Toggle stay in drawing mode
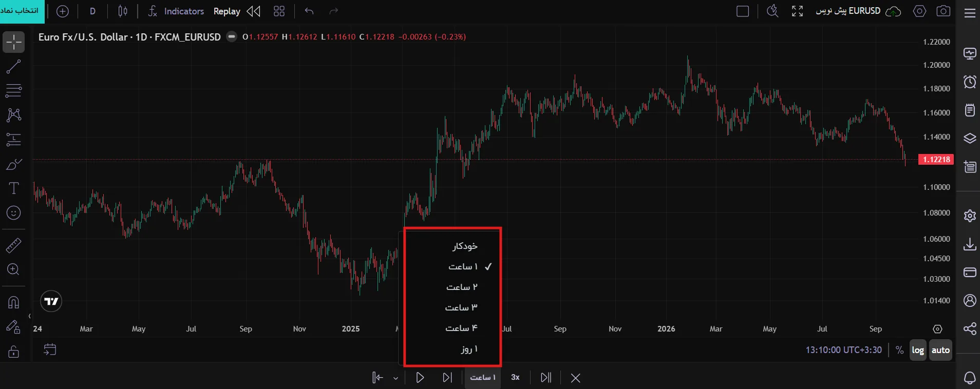The image size is (980, 389). (x=14, y=327)
